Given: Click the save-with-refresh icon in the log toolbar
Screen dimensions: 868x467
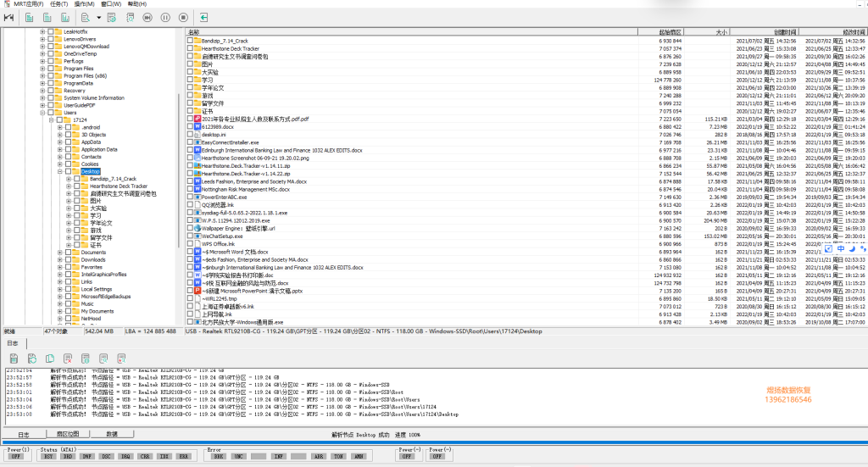Looking at the screenshot, I should click(x=32, y=359).
